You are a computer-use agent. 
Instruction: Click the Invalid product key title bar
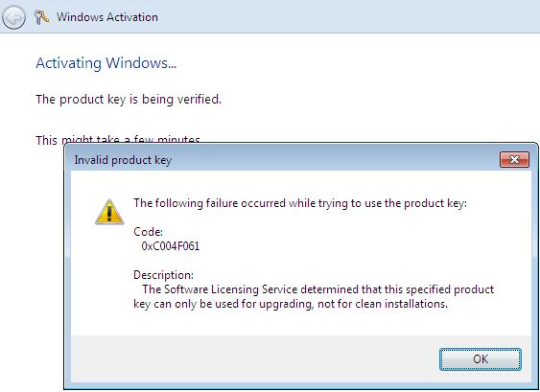point(282,160)
